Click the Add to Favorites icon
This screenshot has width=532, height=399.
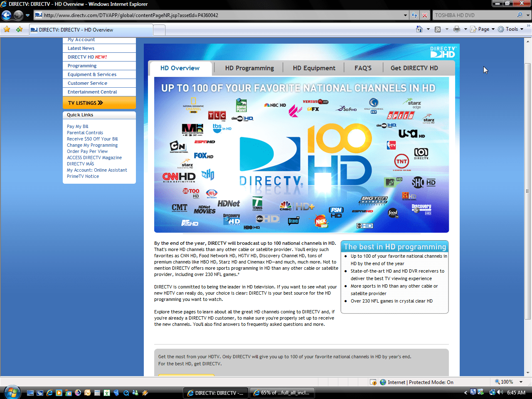coord(19,29)
